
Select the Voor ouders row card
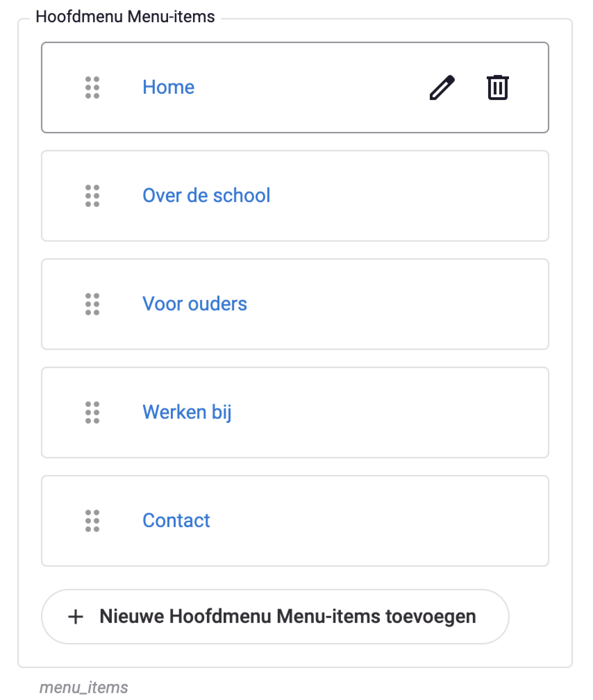(295, 304)
